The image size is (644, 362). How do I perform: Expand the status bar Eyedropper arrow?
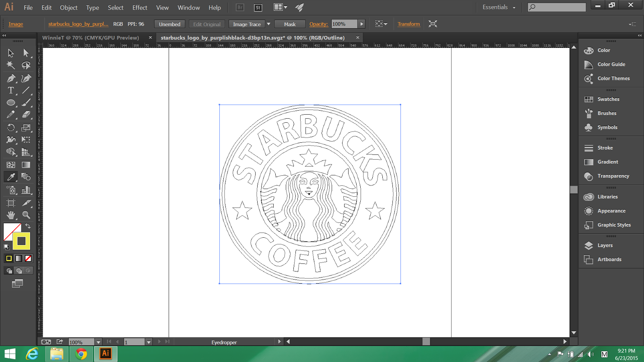point(279,341)
